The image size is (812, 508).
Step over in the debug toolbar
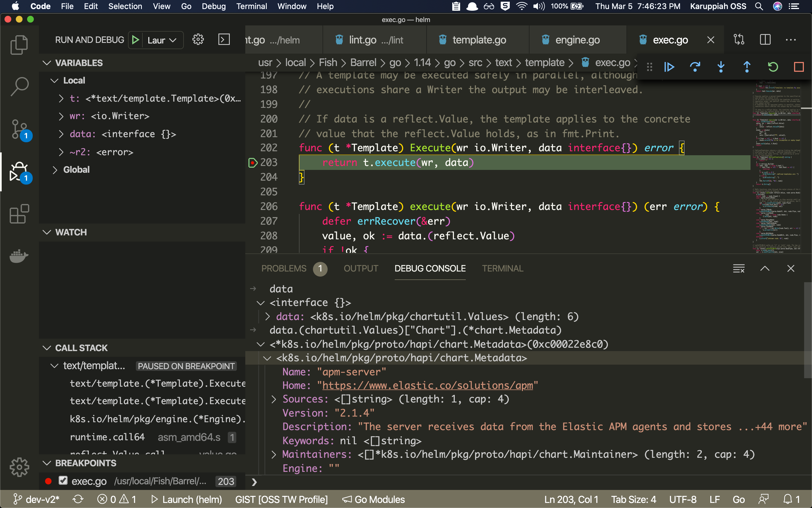click(x=695, y=67)
